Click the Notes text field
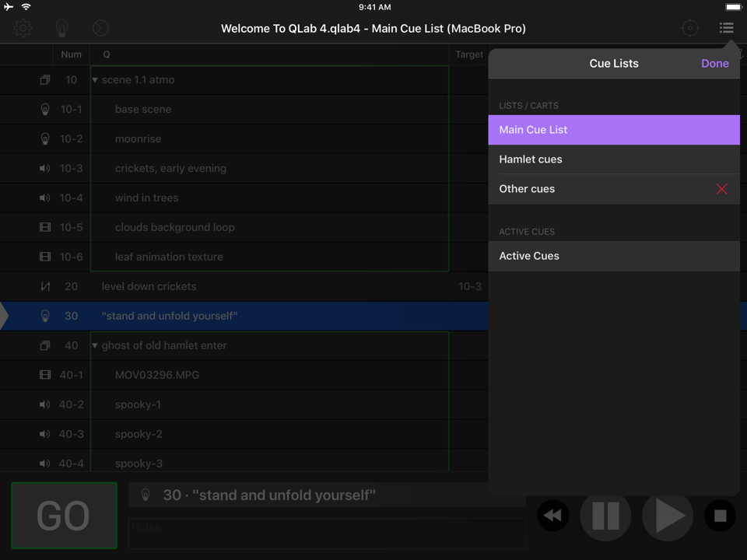This screenshot has height=560, width=747. [327, 534]
